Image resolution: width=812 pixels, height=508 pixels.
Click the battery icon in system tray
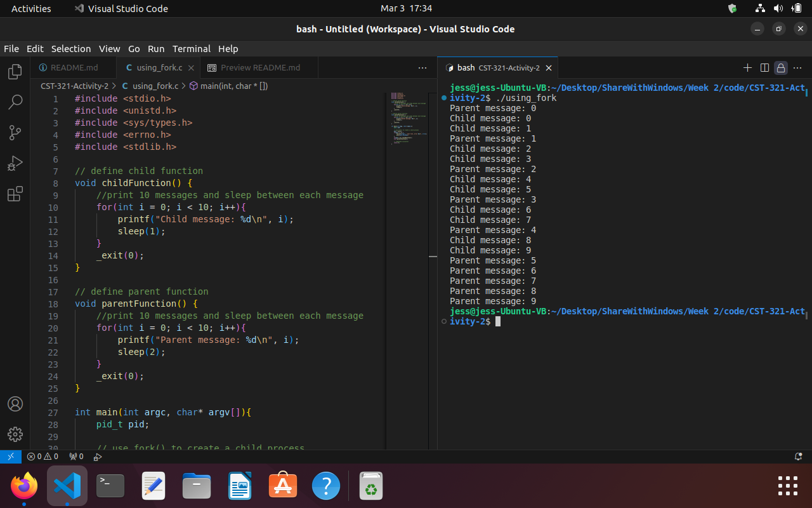click(797, 8)
